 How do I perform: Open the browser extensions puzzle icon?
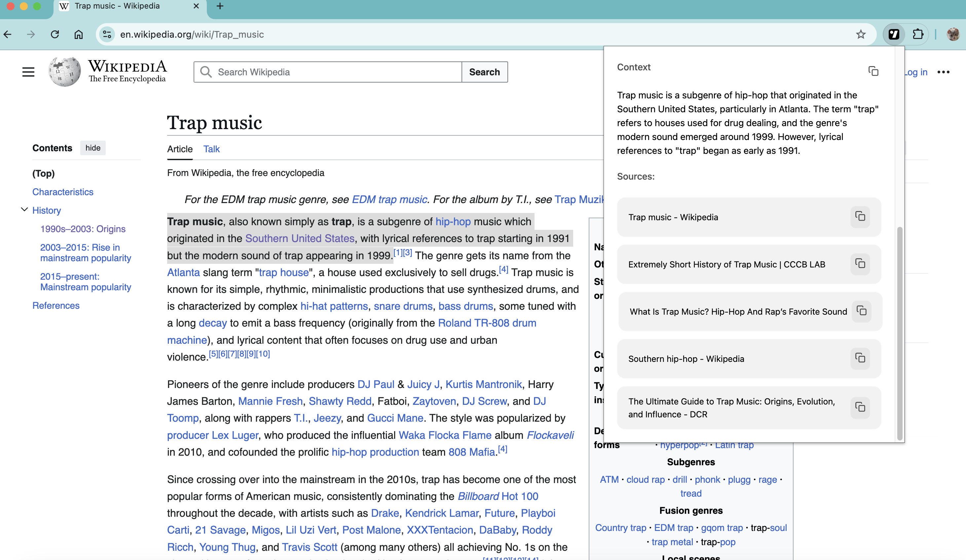click(x=918, y=34)
